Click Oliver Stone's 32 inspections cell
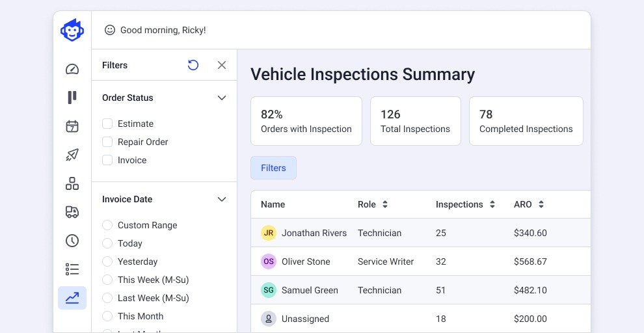This screenshot has width=644, height=333. coord(440,261)
